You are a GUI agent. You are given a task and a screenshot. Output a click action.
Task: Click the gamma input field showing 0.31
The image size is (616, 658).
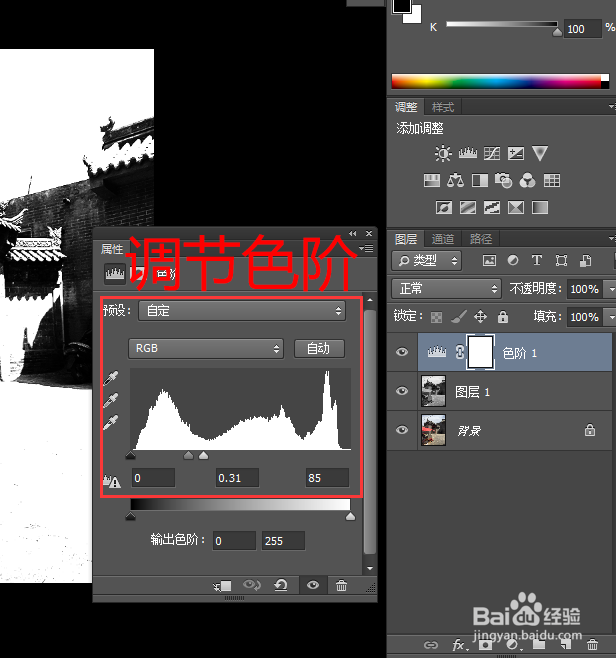[238, 478]
